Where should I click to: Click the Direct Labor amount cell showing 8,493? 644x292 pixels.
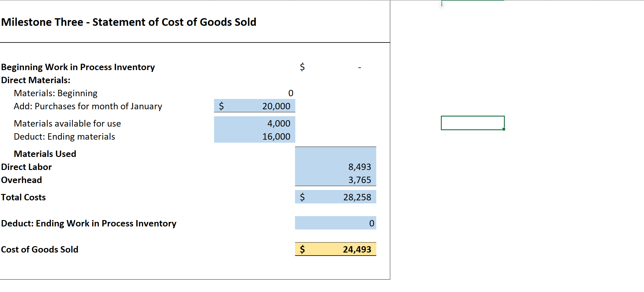tap(335, 167)
